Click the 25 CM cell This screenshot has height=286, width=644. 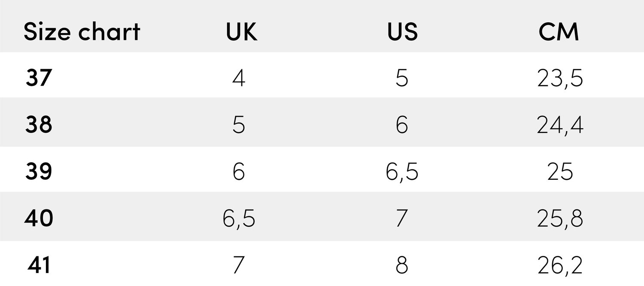(560, 172)
